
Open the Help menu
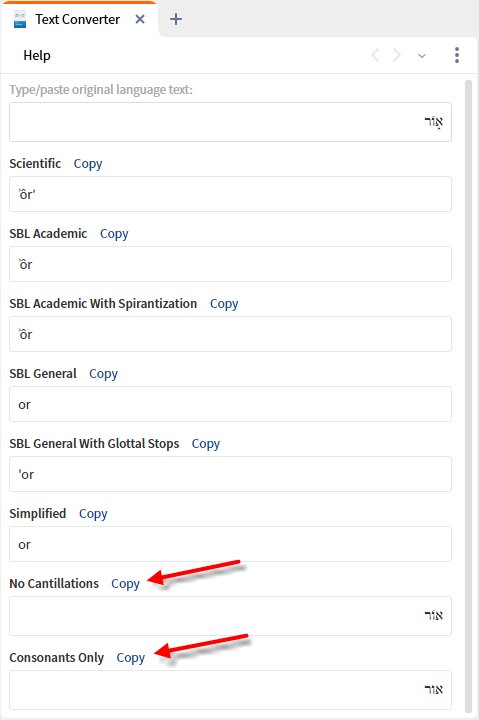tap(37, 56)
